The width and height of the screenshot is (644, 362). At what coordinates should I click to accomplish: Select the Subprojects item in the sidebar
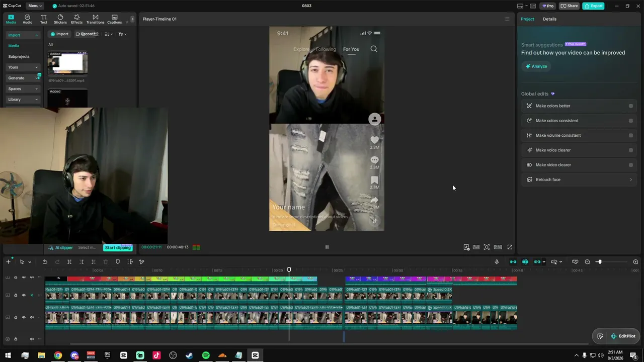point(19,56)
